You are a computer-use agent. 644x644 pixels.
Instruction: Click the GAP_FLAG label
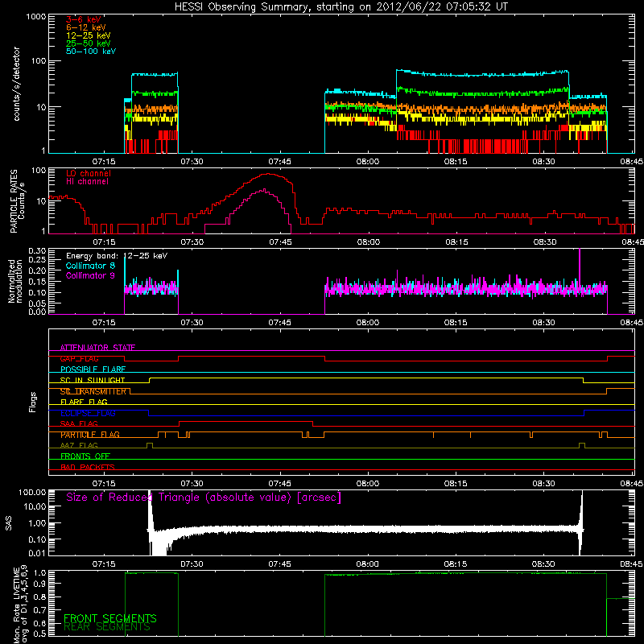[79, 358]
